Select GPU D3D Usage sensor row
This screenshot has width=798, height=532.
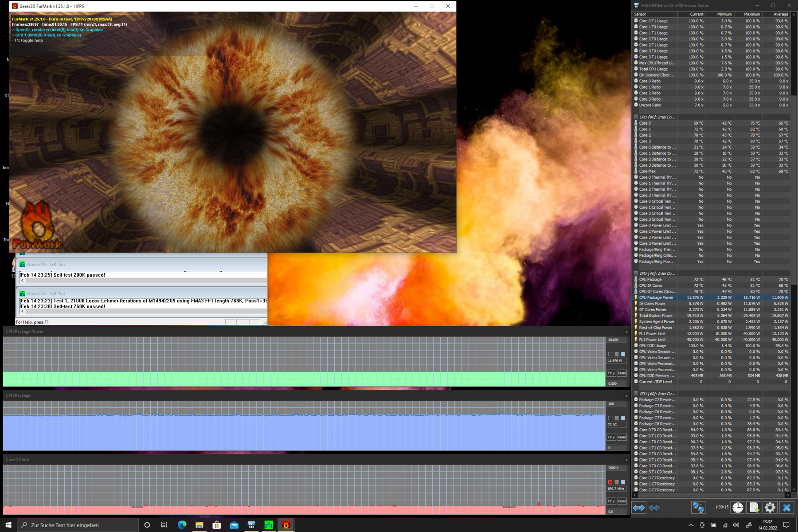711,346
